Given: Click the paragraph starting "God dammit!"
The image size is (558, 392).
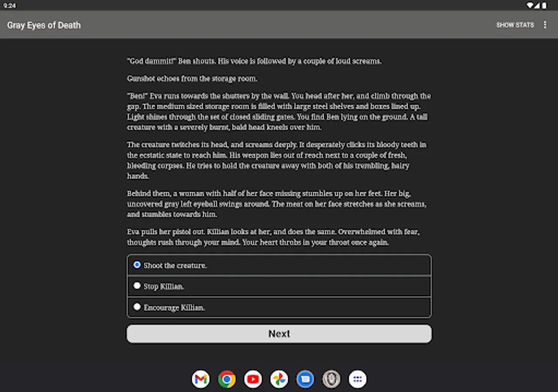Looking at the screenshot, I should pos(254,61).
